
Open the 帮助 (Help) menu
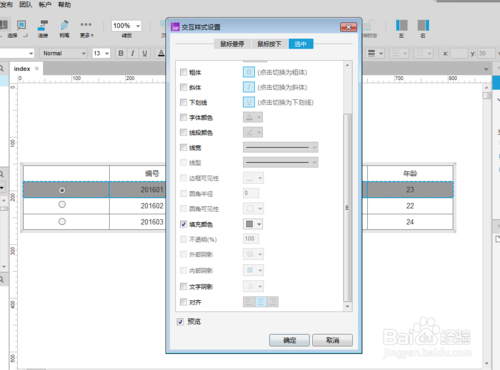pyautogui.click(x=65, y=4)
